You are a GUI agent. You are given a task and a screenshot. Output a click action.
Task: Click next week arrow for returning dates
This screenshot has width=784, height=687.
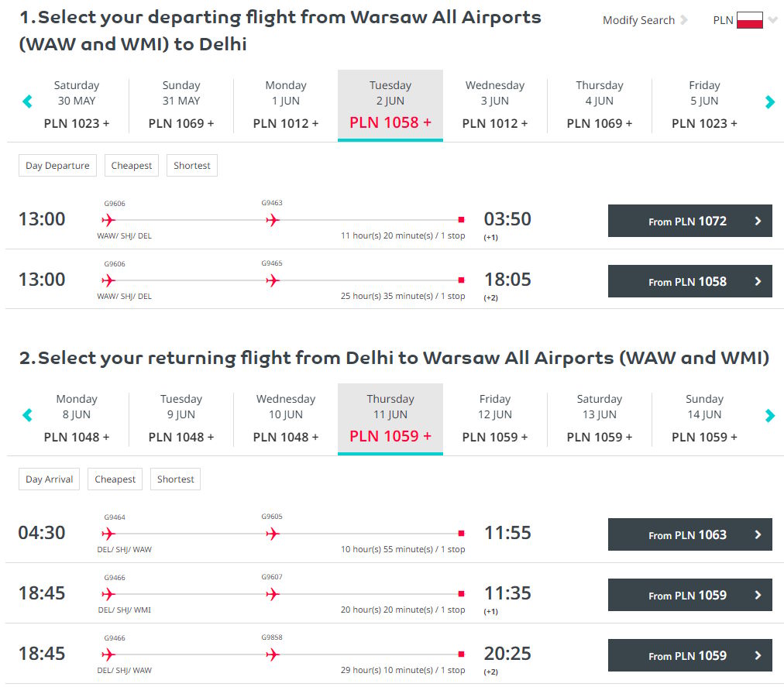tap(769, 415)
